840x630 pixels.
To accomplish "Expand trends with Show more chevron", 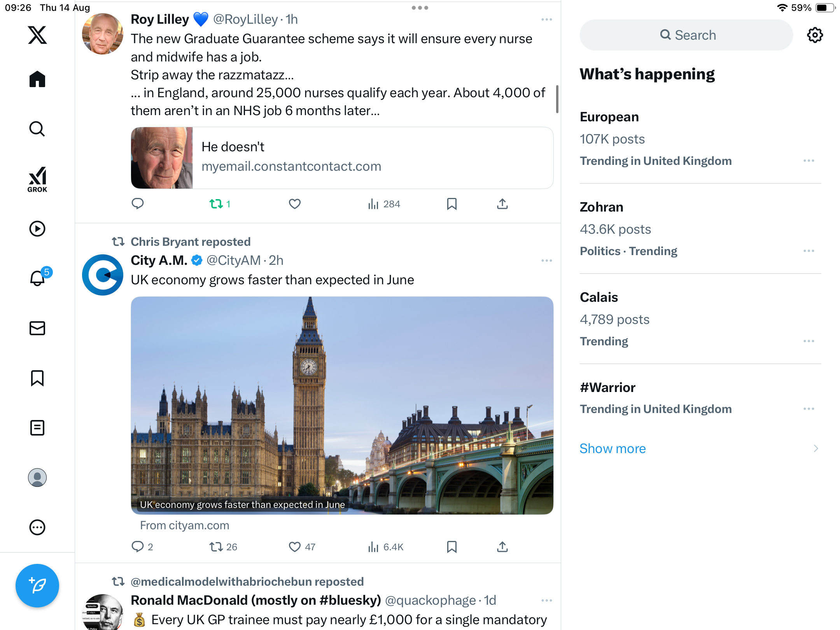I will pos(815,448).
